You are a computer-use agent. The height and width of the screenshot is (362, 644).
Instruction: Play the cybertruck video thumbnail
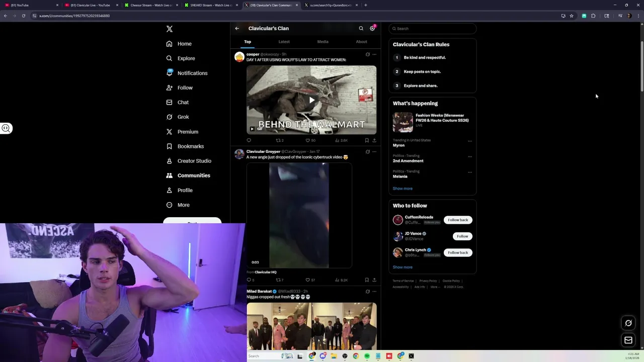point(299,215)
